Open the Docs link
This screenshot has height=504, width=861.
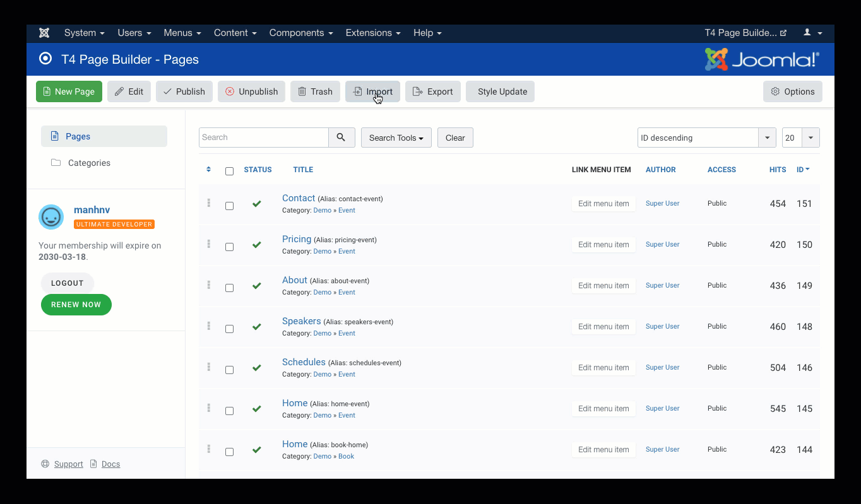click(x=110, y=464)
